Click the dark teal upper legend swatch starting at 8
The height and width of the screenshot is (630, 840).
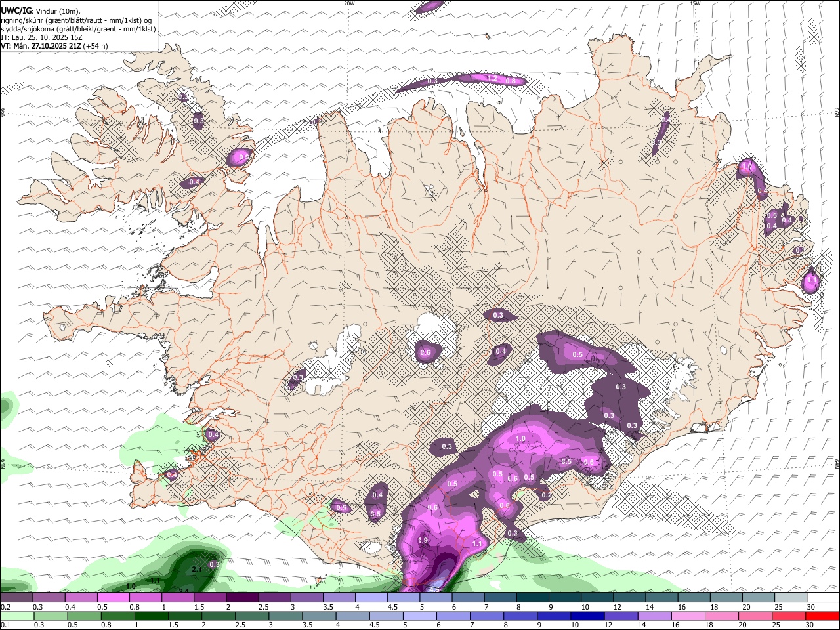pyautogui.click(x=533, y=598)
